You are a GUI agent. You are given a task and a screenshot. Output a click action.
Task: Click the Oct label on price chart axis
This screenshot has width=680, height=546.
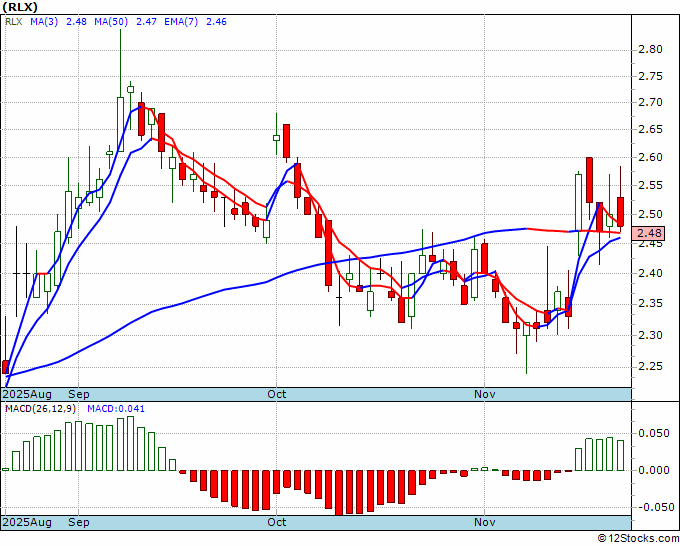coord(277,394)
